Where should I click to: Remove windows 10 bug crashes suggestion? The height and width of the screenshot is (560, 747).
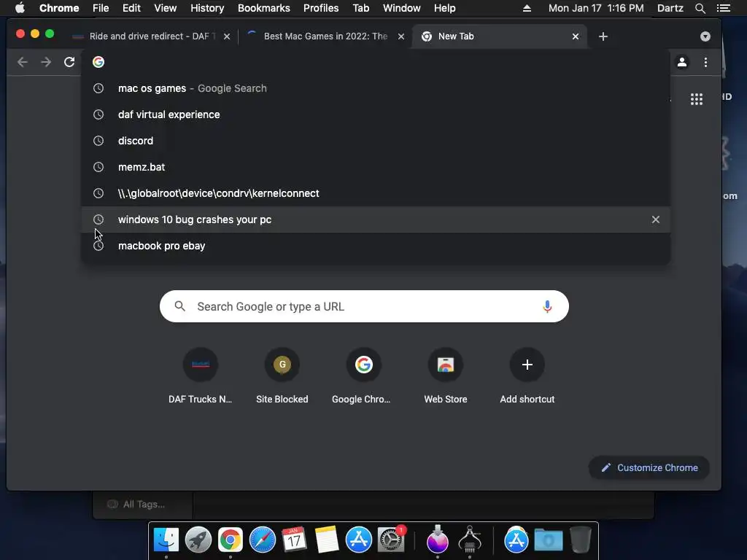[x=656, y=219]
